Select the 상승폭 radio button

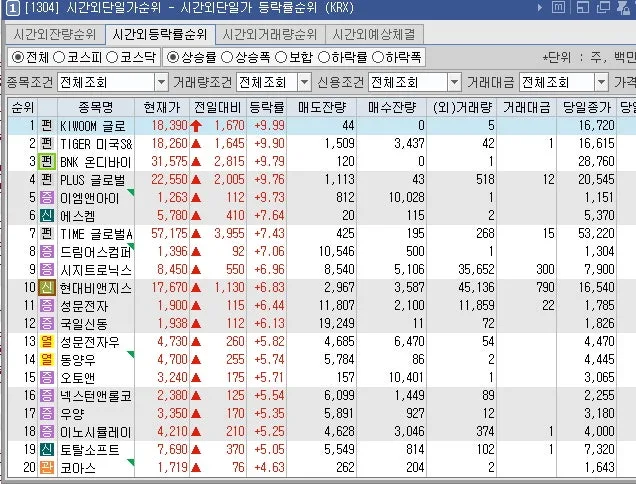click(x=227, y=57)
